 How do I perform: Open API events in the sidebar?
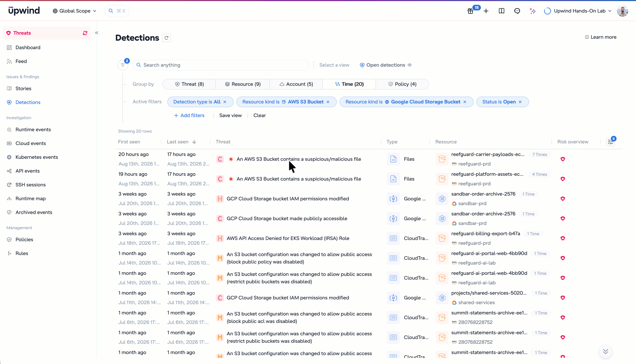[27, 171]
